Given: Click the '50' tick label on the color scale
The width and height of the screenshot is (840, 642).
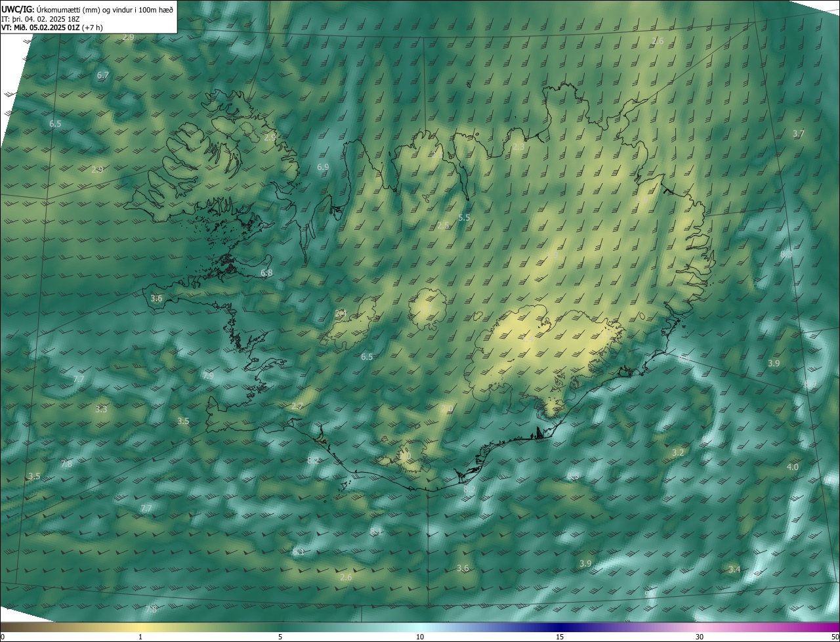Looking at the screenshot, I should [834, 637].
